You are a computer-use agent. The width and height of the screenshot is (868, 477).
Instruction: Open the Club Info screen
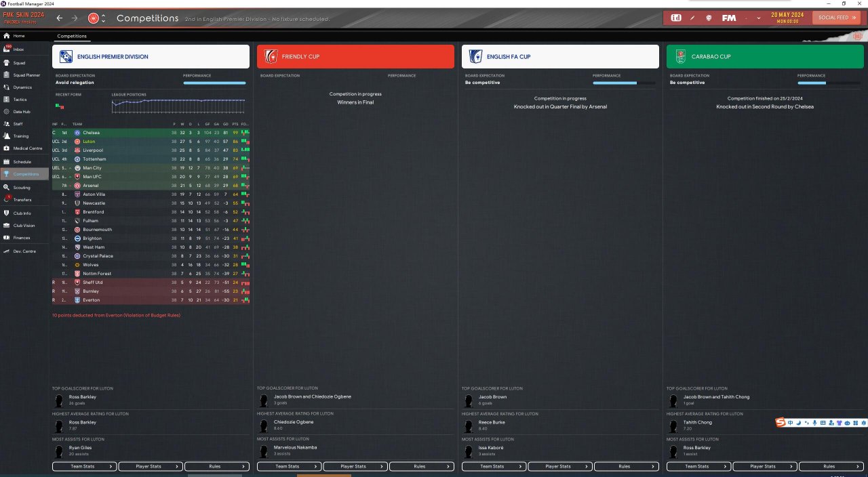point(24,213)
